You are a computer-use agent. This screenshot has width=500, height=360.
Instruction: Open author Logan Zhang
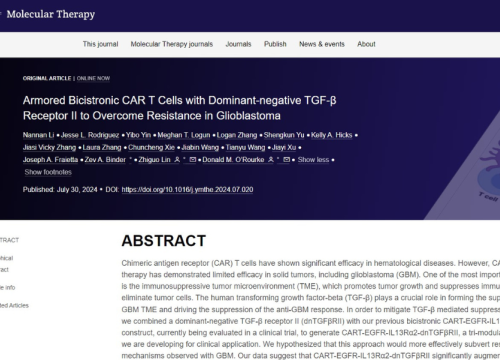click(237, 135)
